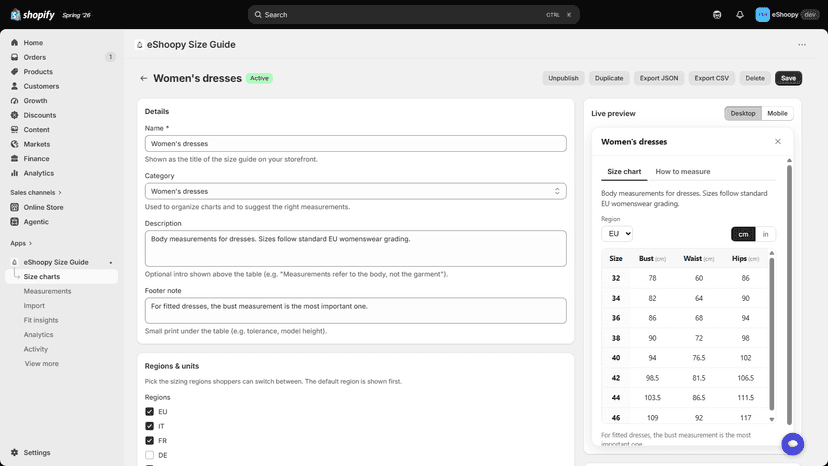
Task: Open the Region EU dropdown in preview
Action: [x=616, y=234]
